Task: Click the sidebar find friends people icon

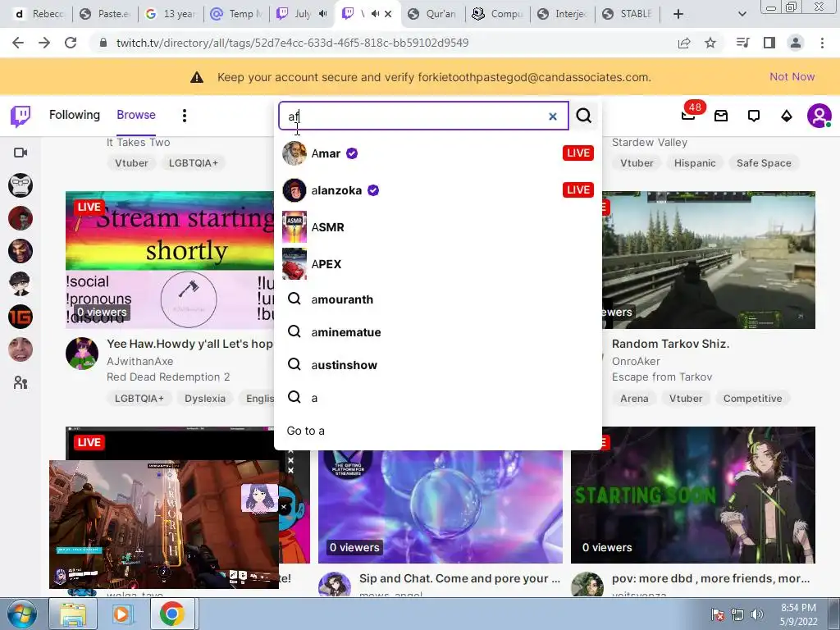Action: pyautogui.click(x=21, y=382)
